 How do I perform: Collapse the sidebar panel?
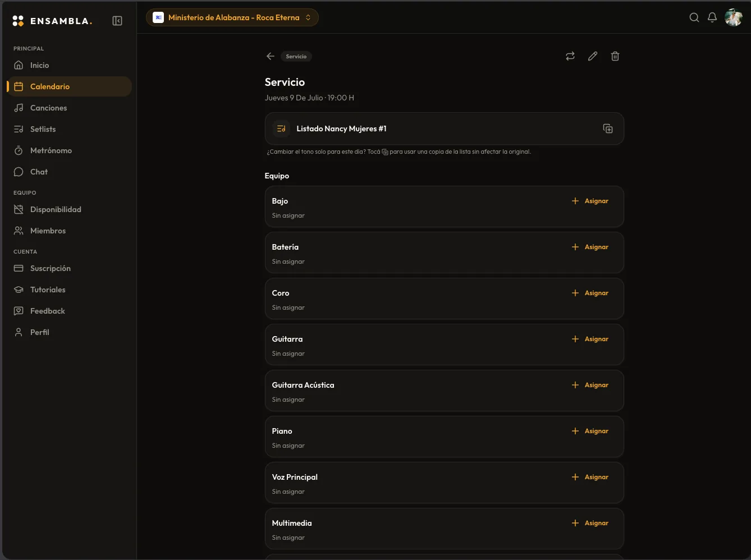(117, 21)
